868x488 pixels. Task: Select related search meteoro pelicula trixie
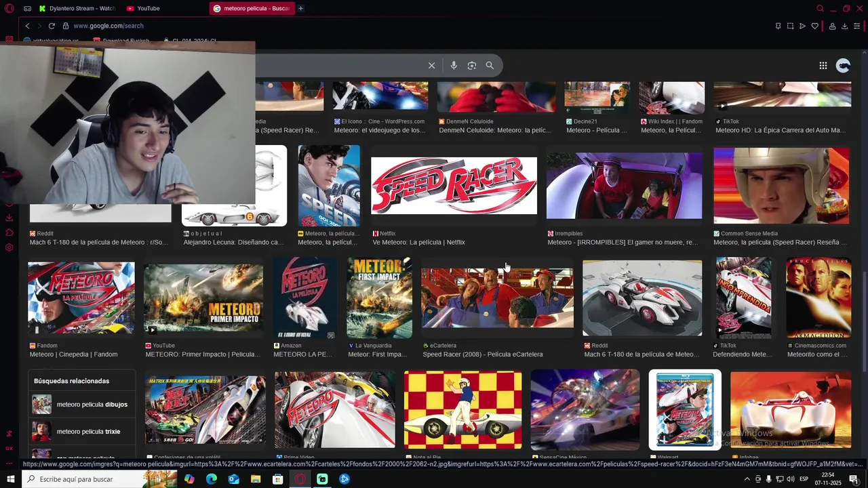click(82, 431)
